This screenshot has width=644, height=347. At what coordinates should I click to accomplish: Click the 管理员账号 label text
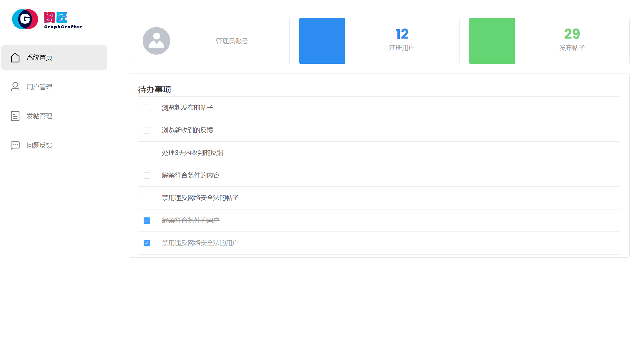click(x=232, y=41)
